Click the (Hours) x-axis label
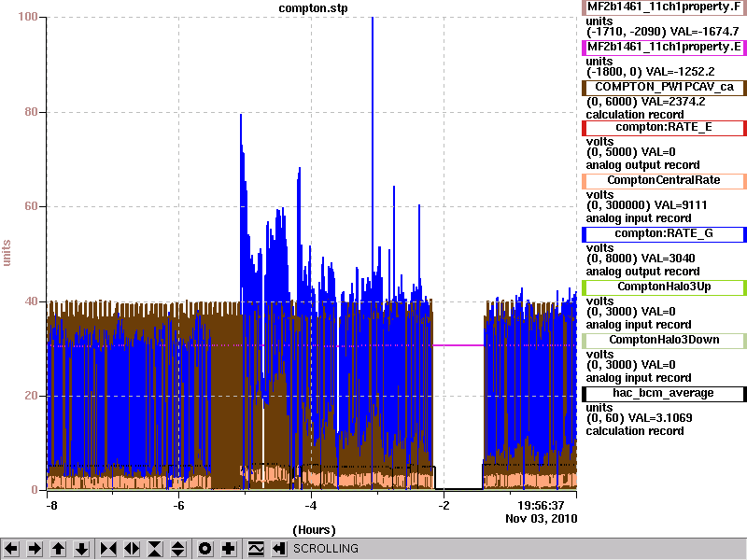 (x=314, y=530)
